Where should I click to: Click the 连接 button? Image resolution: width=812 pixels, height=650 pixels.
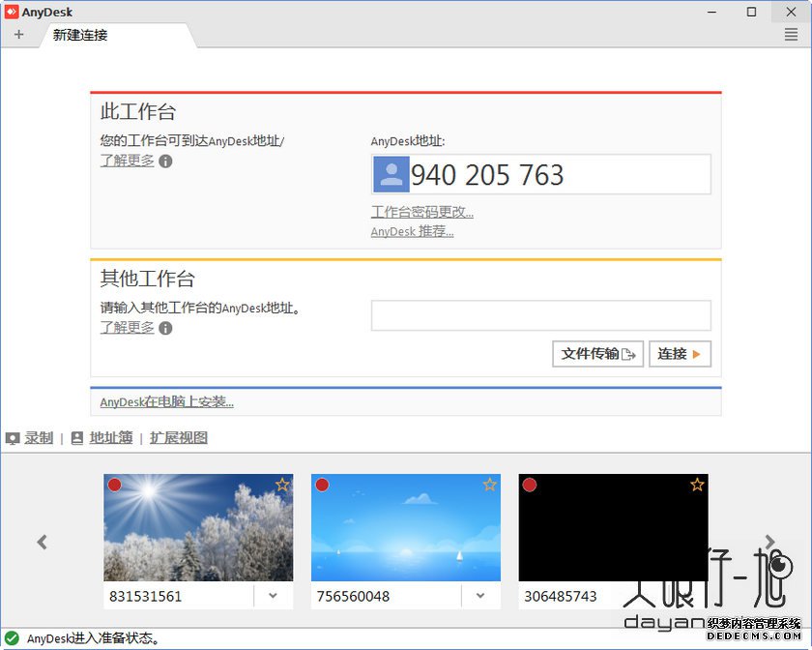680,354
